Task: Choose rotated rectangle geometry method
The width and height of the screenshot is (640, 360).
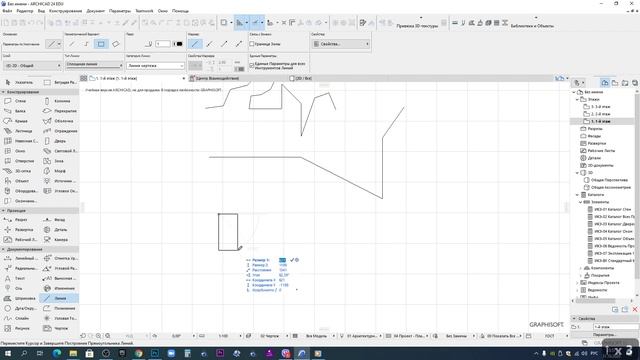Action: 116,44
